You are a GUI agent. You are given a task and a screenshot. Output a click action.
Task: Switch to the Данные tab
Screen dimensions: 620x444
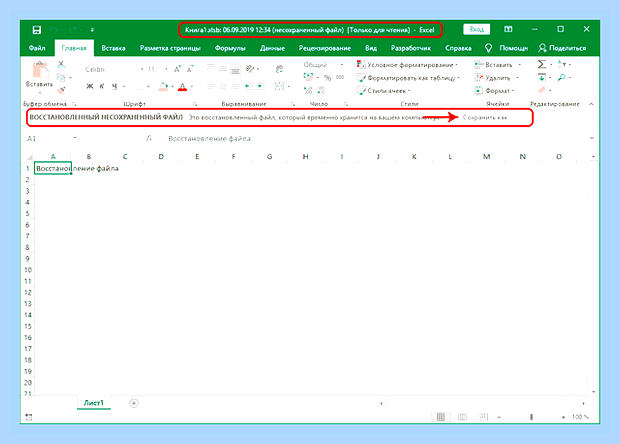click(272, 48)
